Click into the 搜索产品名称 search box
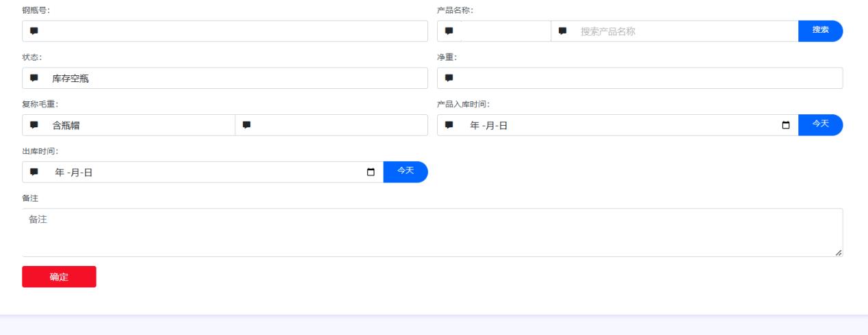868x335 pixels. coord(684,31)
